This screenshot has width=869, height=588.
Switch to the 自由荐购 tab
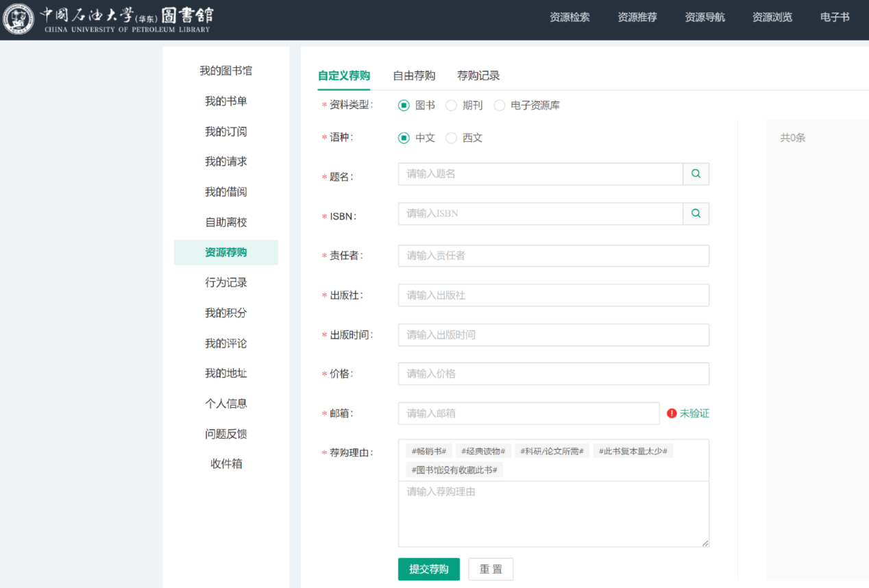(x=413, y=75)
